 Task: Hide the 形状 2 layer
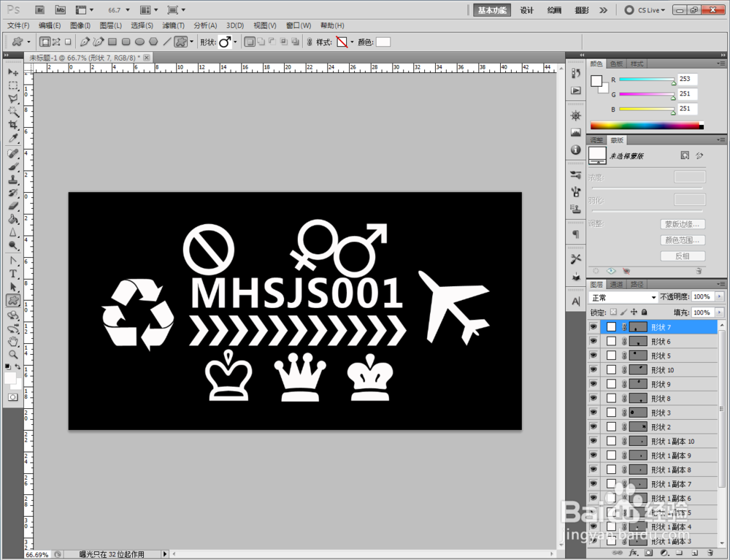point(593,426)
